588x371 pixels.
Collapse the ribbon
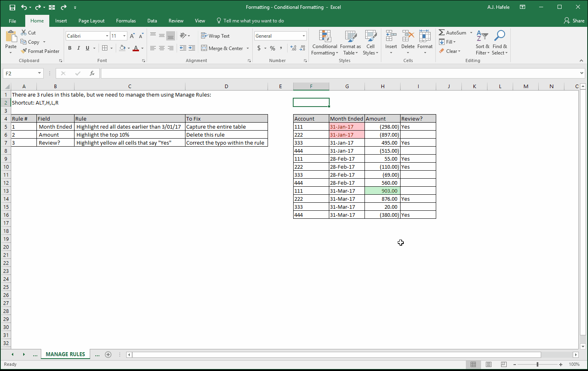click(581, 60)
